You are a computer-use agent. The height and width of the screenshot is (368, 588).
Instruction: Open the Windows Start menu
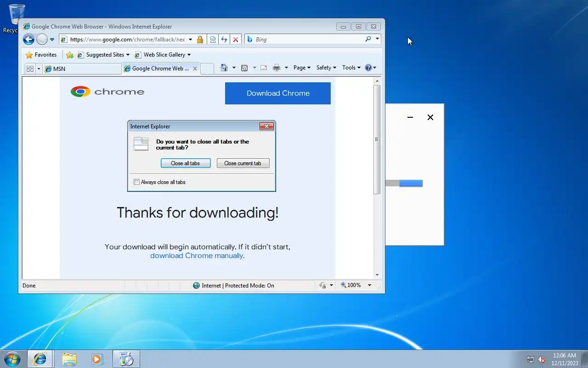(x=12, y=359)
